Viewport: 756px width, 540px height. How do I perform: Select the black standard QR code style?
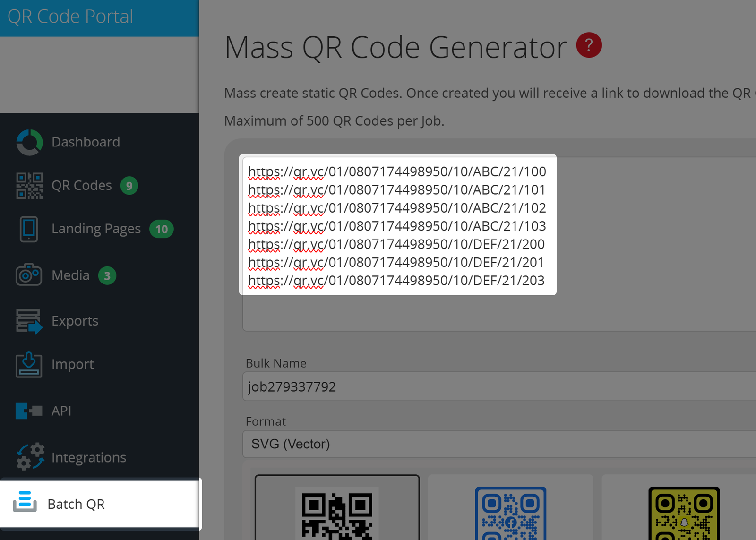[x=336, y=515]
